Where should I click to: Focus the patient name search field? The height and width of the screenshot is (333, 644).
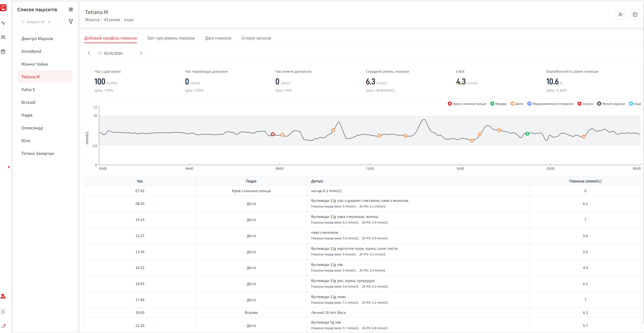click(x=42, y=22)
